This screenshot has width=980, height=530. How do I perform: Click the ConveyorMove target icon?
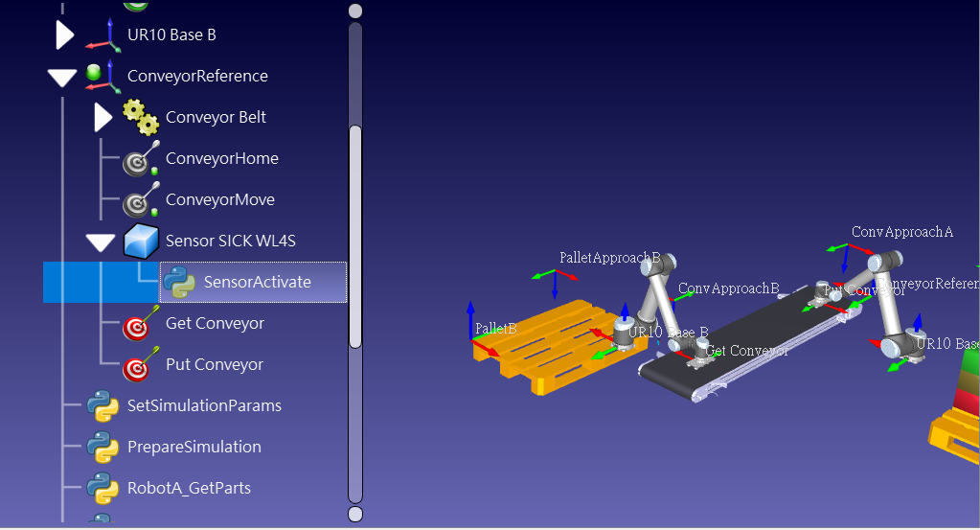(140, 200)
